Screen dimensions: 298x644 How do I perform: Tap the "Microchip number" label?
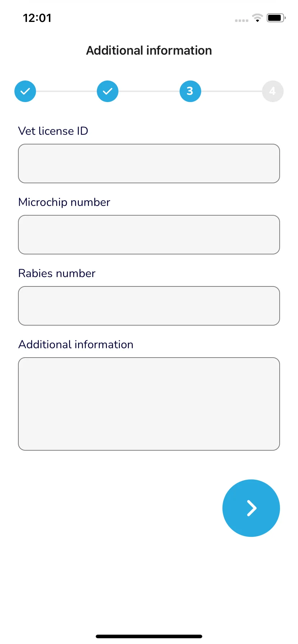(x=64, y=202)
